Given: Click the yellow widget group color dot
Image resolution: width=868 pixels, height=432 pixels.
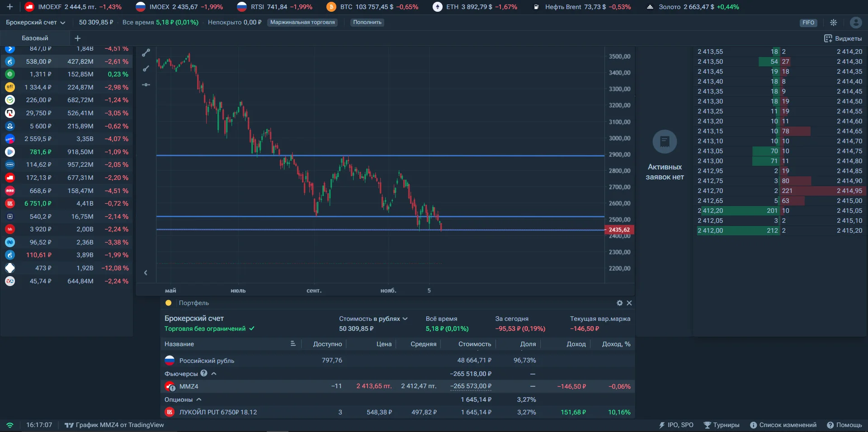Looking at the screenshot, I should (169, 303).
